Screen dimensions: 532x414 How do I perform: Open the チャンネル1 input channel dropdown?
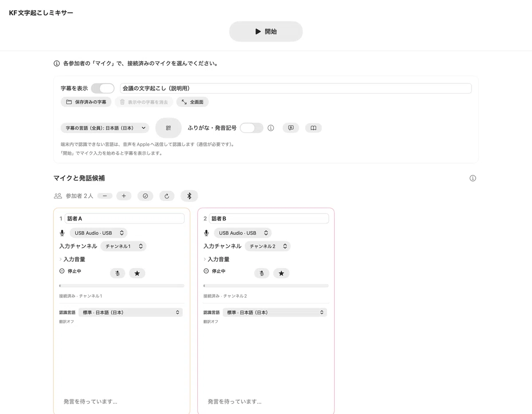123,246
